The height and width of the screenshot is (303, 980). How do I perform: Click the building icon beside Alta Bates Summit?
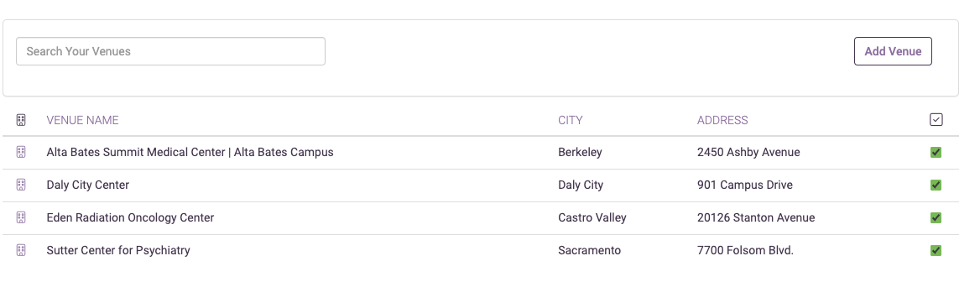tap(21, 152)
